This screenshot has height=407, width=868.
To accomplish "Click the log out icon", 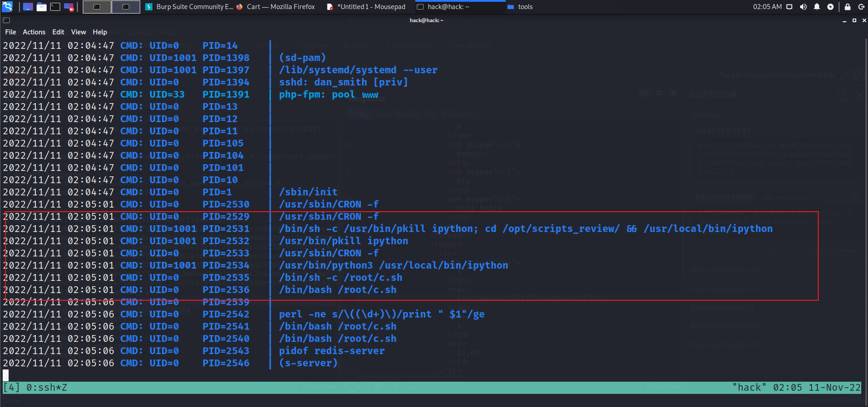I will [862, 7].
